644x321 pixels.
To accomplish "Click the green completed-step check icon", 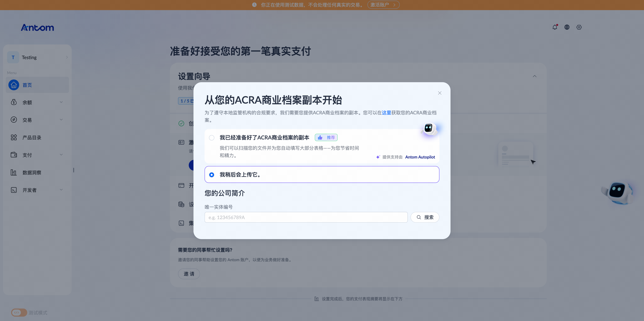I will [x=181, y=123].
